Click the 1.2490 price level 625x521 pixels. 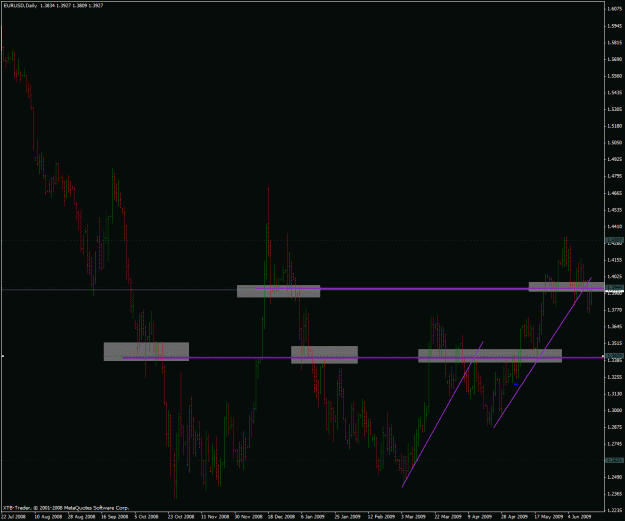[x=614, y=477]
